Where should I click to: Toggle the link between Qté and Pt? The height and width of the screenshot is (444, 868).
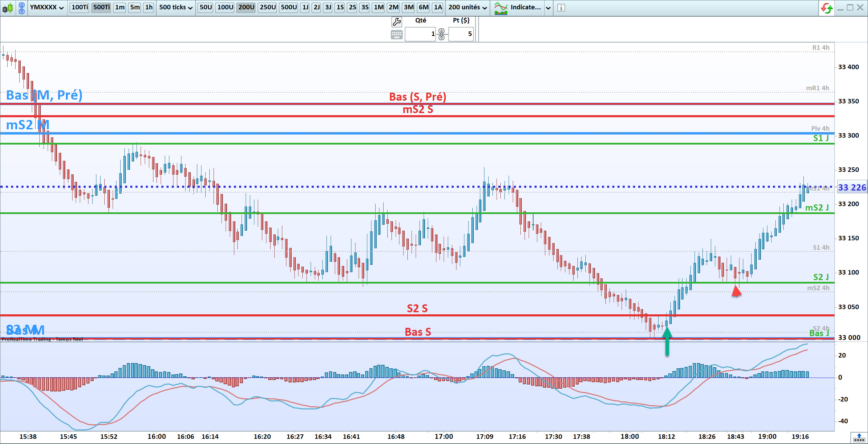coord(442,34)
